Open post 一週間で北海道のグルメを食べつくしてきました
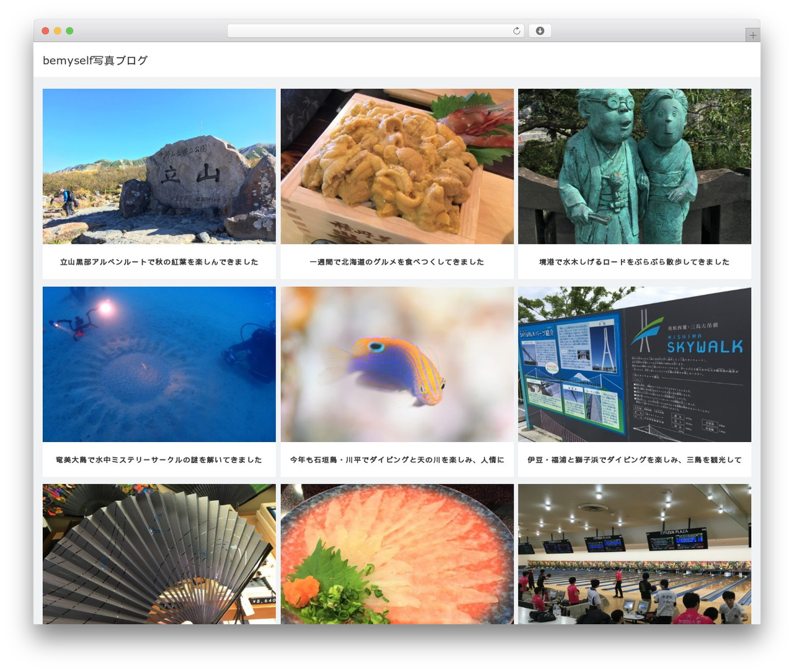 click(x=397, y=262)
